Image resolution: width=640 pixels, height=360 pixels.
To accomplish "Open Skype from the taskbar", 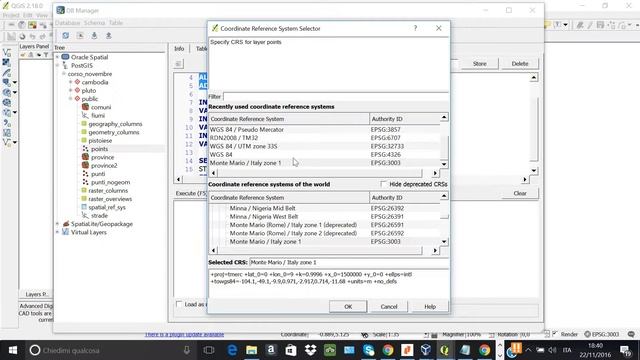I will [x=369, y=350].
